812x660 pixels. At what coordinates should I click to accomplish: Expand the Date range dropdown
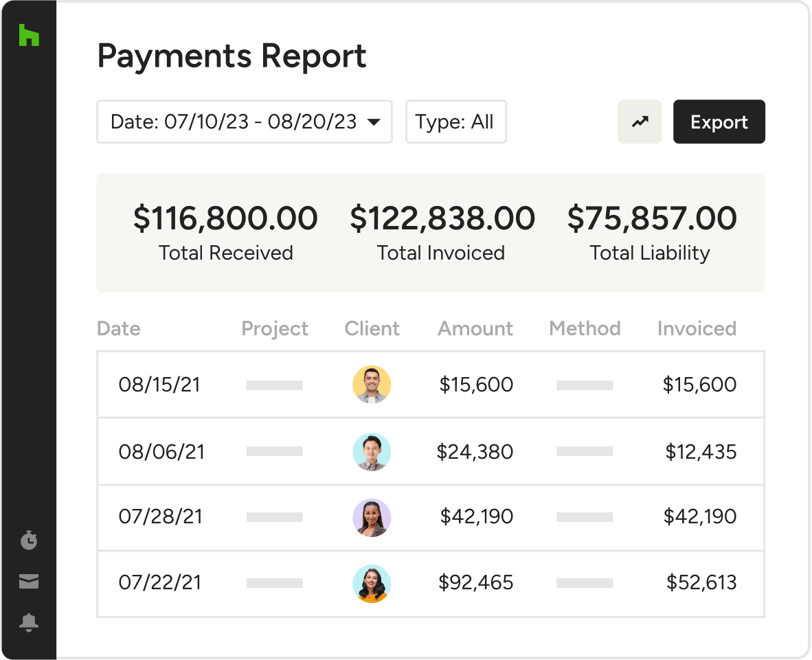coord(245,122)
